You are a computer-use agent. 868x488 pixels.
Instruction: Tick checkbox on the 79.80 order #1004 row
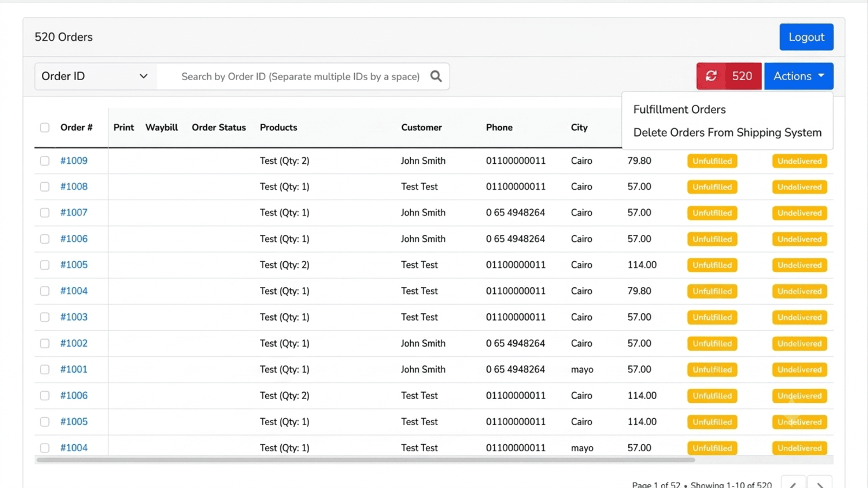point(44,291)
